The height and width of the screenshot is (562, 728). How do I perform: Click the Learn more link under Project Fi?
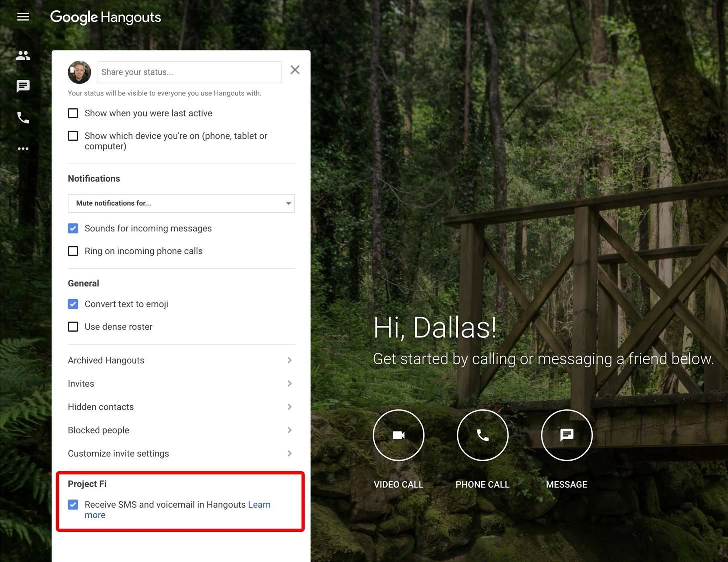click(259, 505)
